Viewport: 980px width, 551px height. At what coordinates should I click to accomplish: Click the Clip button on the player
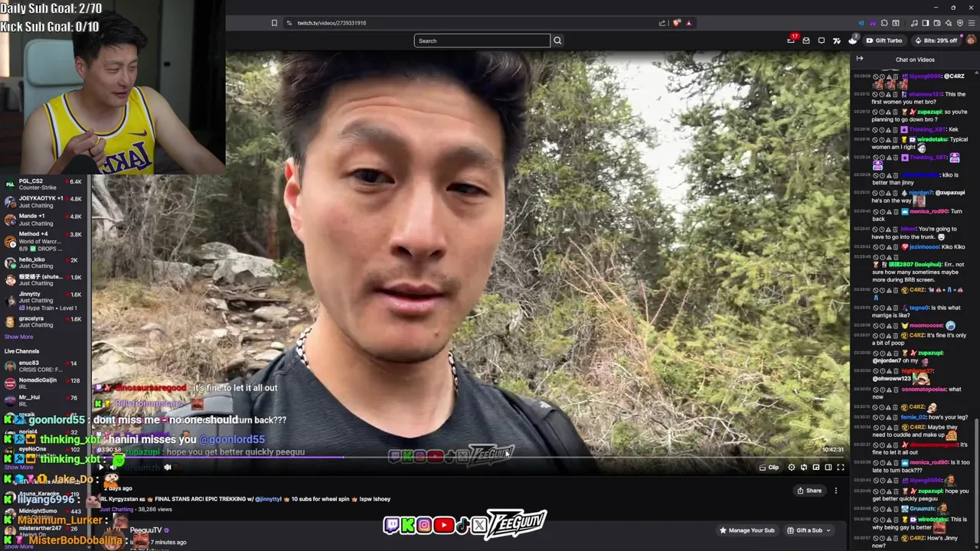click(x=769, y=468)
